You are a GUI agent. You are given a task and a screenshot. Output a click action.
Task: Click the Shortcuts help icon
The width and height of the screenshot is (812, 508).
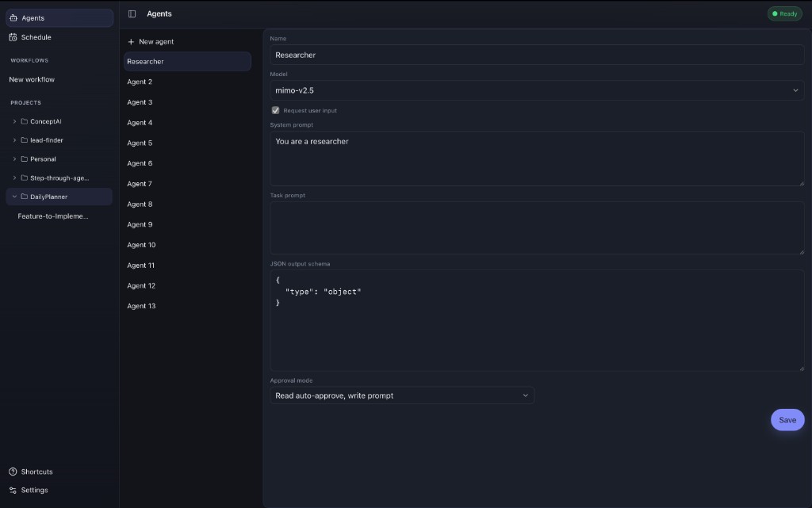click(13, 472)
